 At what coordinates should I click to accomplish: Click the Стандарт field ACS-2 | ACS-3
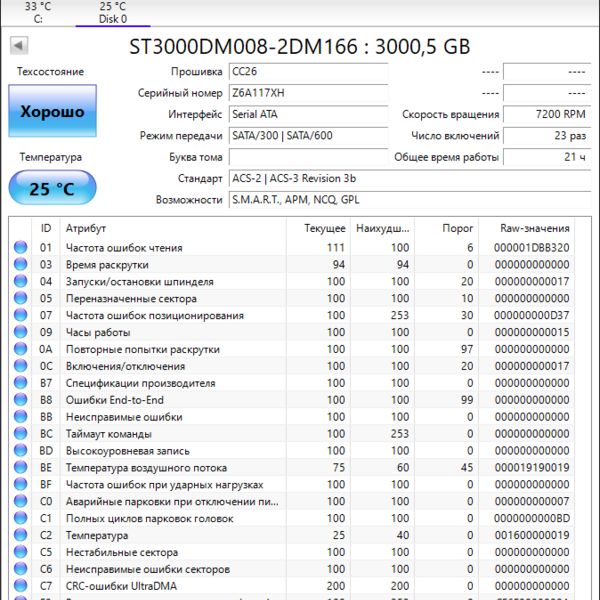click(x=410, y=179)
